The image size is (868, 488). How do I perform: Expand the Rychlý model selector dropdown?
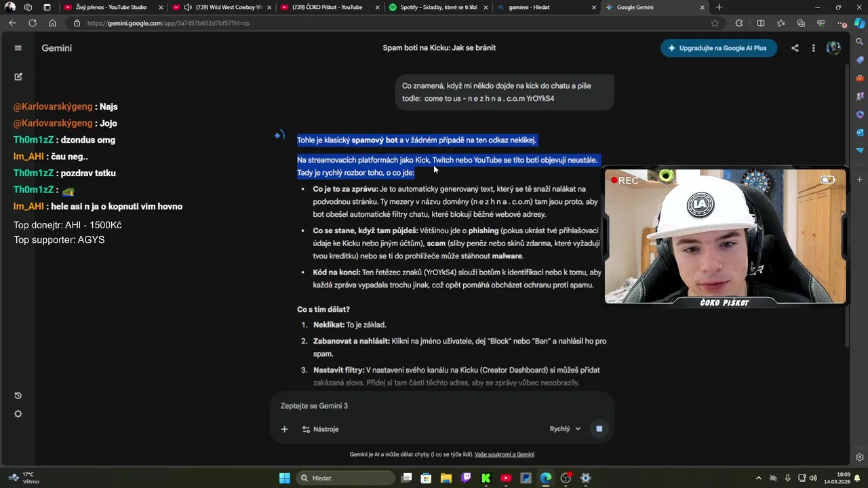(x=566, y=429)
